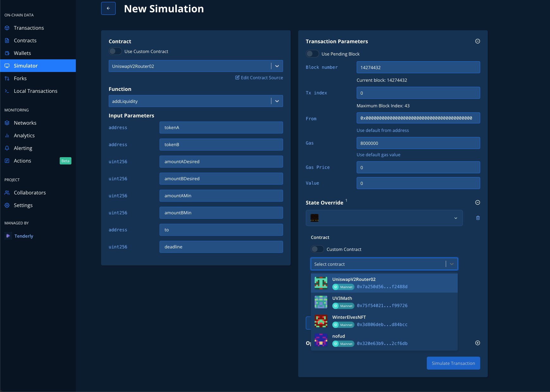
Task: Click the Beta badge next to Actions
Action: point(65,161)
